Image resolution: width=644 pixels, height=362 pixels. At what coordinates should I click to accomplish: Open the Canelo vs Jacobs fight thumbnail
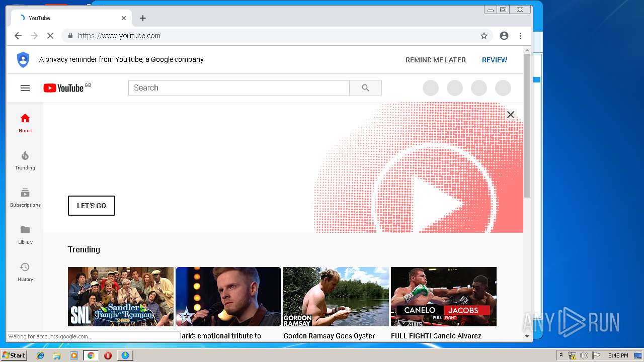click(444, 297)
